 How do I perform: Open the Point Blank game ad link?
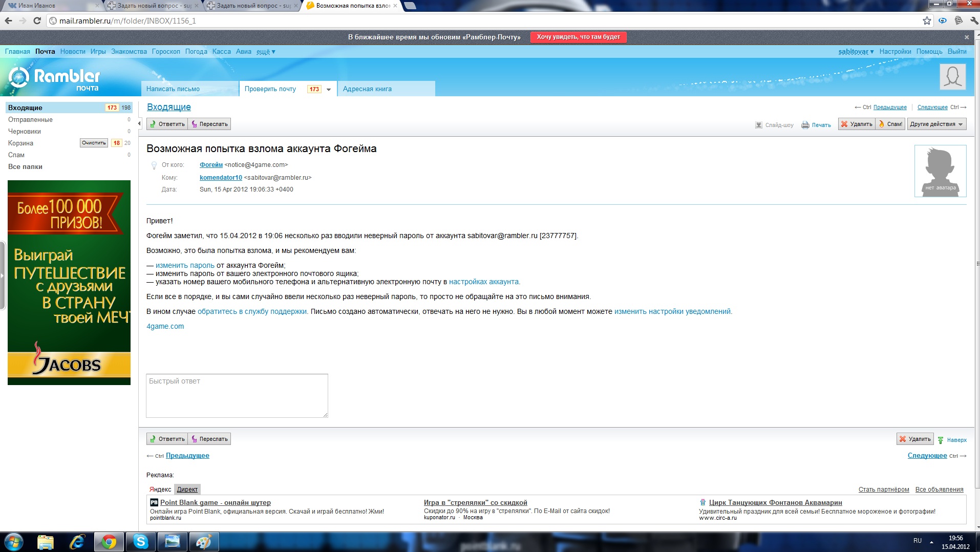(x=216, y=503)
